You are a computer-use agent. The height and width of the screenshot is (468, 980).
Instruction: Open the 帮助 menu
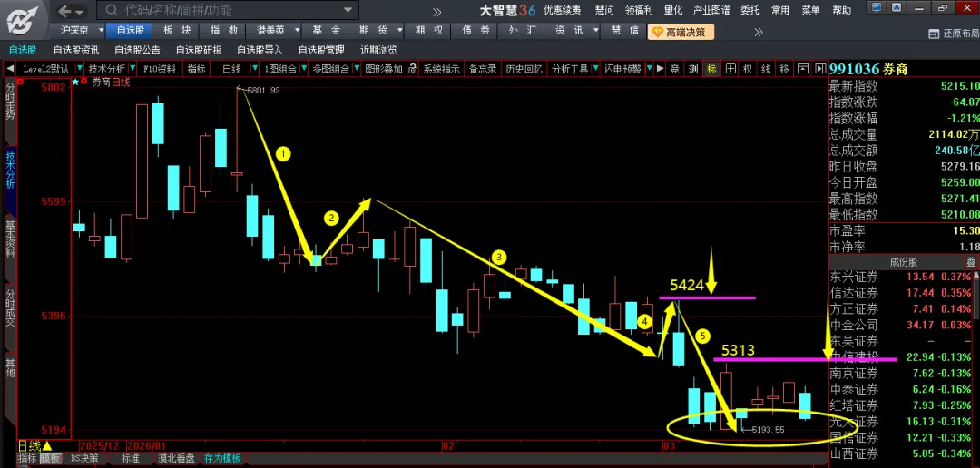tap(841, 10)
